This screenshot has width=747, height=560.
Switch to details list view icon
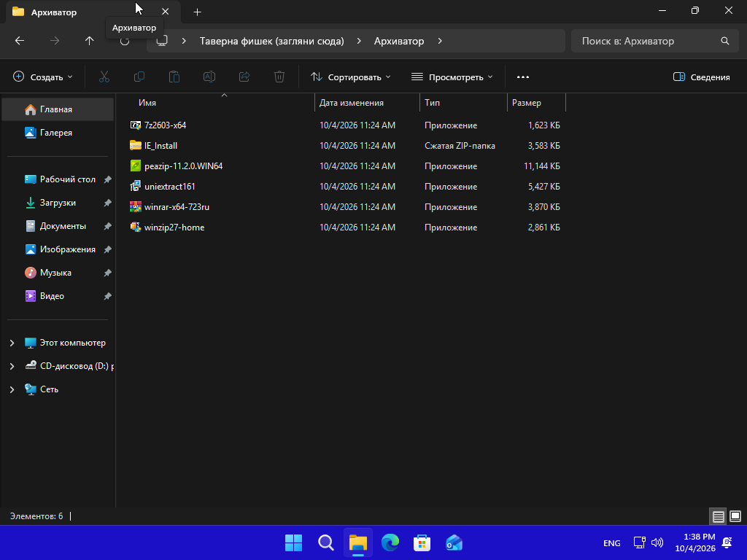click(x=718, y=516)
